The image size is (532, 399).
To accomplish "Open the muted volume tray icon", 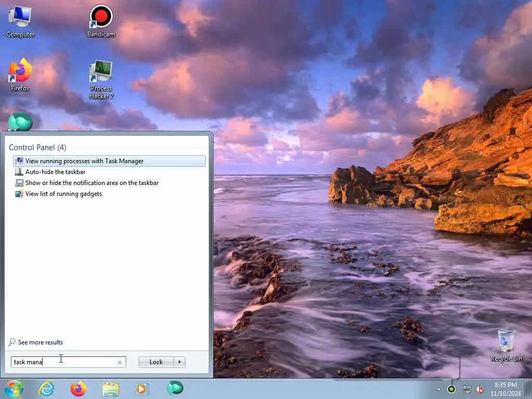I will [x=480, y=390].
